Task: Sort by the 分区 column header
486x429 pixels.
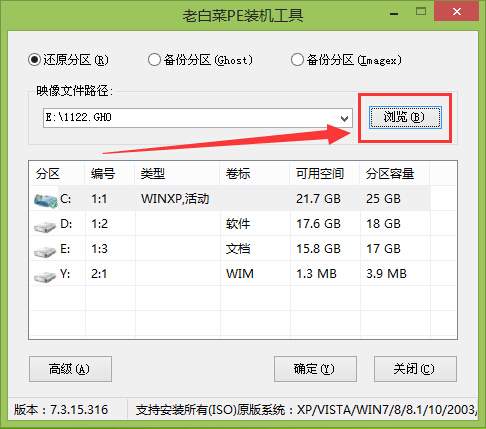Action: 57,174
